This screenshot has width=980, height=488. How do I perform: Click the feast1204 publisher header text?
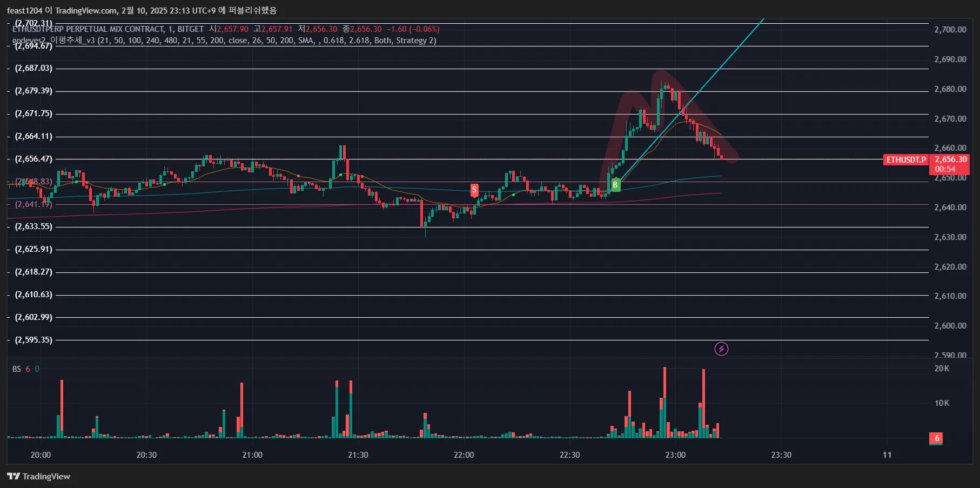click(142, 10)
